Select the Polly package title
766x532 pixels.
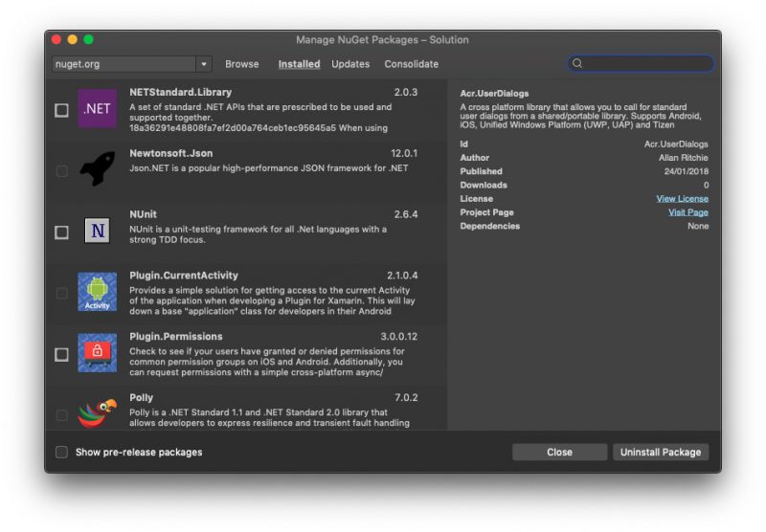point(141,397)
